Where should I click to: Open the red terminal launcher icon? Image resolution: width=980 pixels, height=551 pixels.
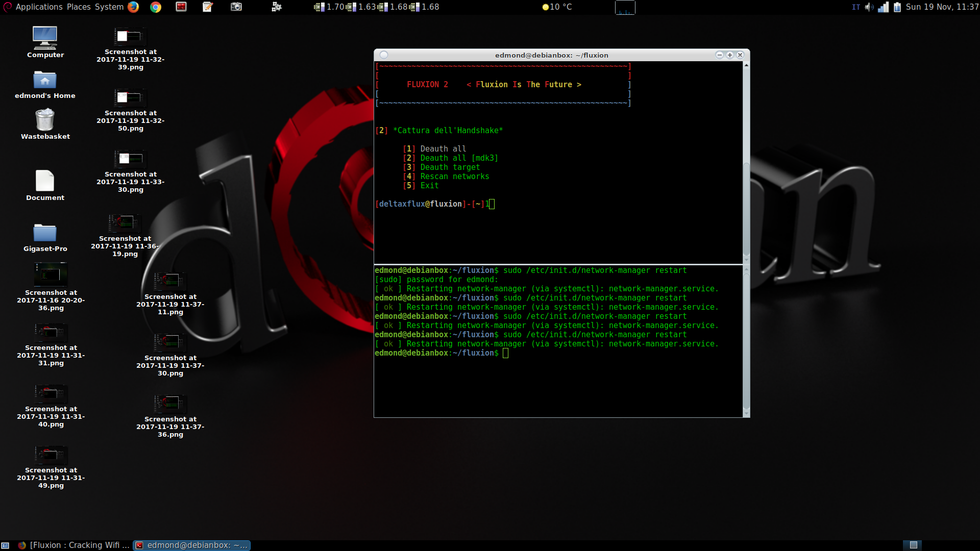click(x=181, y=7)
